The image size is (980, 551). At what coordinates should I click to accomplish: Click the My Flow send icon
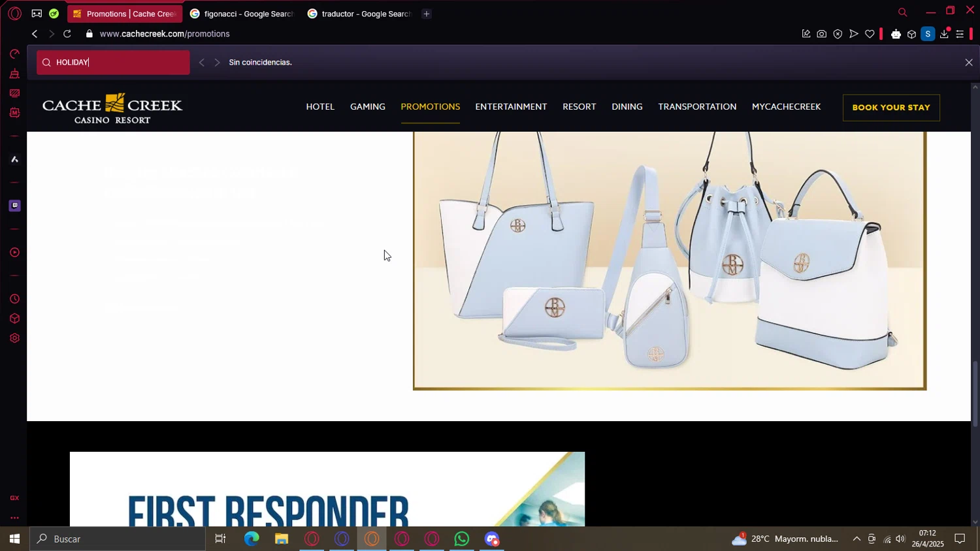[853, 34]
